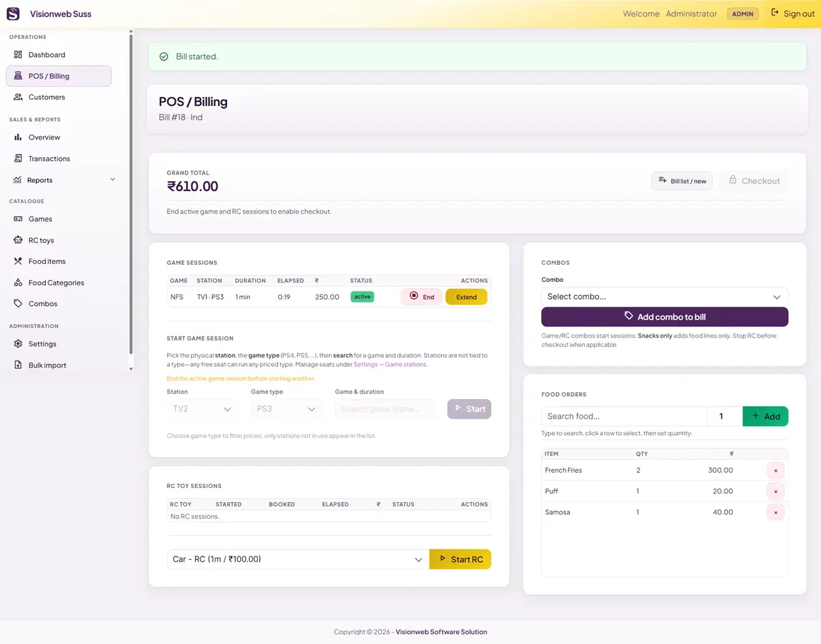Delete the Samosa food order line
This screenshot has height=644, width=821.
(775, 512)
